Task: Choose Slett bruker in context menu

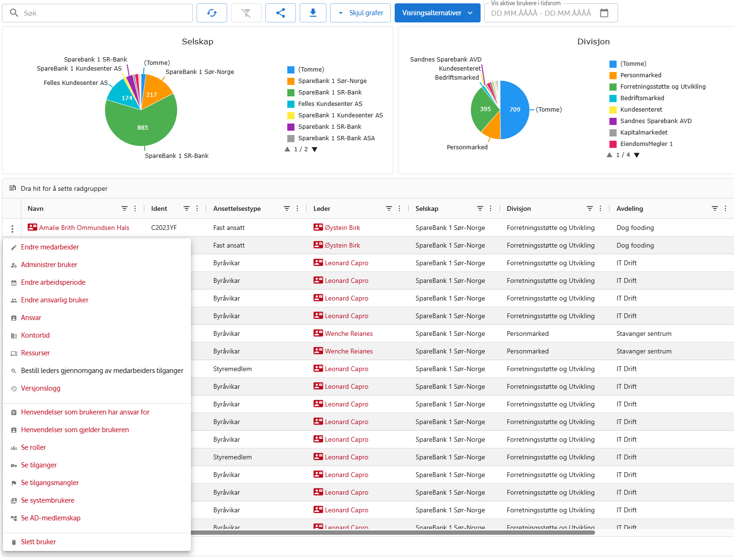Action: pos(39,542)
